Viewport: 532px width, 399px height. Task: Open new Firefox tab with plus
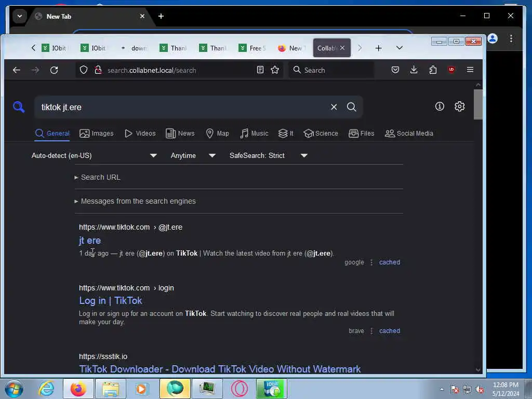tap(378, 48)
